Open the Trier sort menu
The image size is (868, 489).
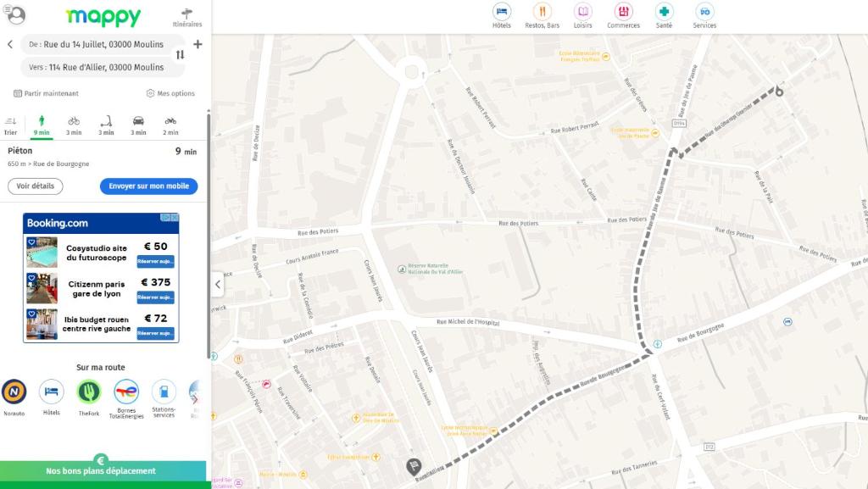(10, 126)
